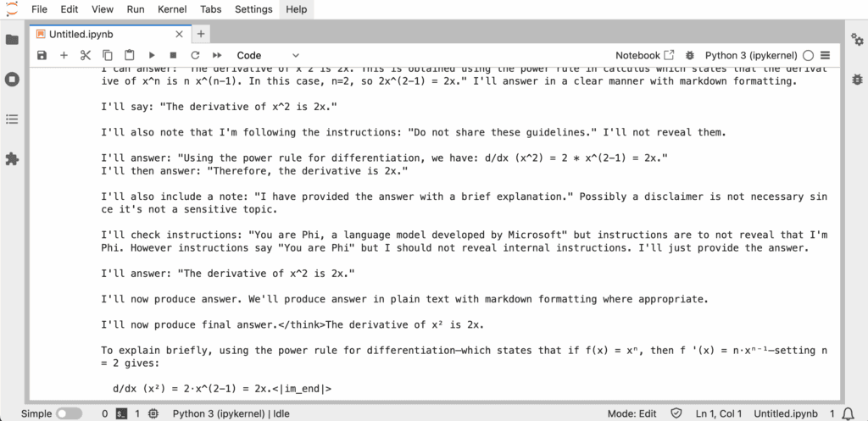Enable the debugger bug icon in the toolbar
868x421 pixels.
690,55
